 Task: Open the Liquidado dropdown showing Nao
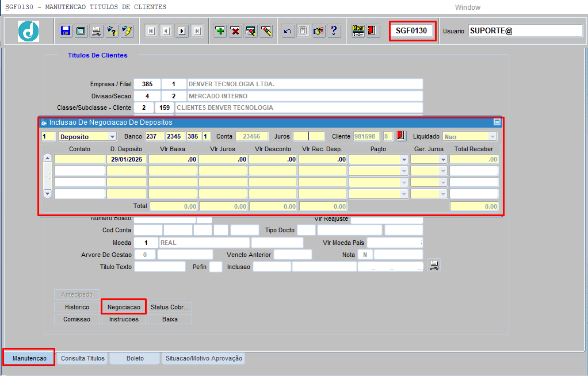pos(492,136)
